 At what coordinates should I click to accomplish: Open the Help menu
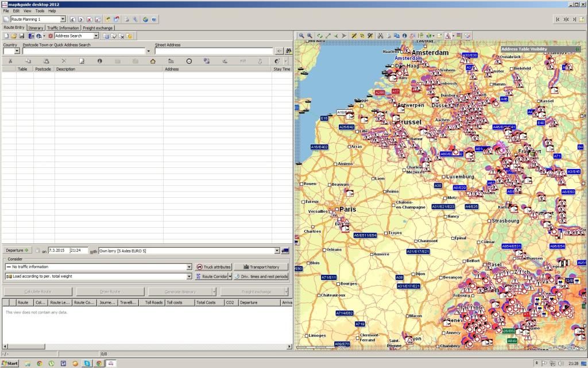point(52,11)
